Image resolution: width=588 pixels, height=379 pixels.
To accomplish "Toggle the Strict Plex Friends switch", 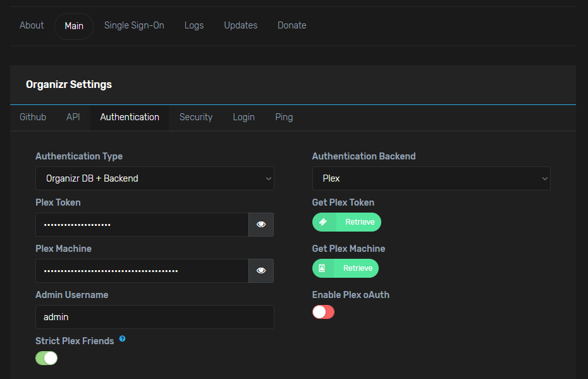I will tap(47, 358).
